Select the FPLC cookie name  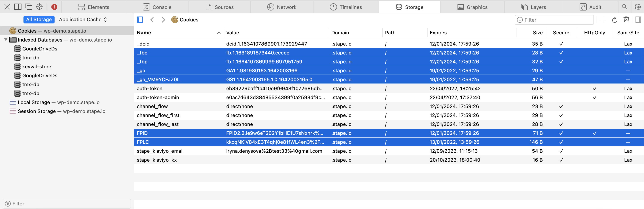coord(143,142)
